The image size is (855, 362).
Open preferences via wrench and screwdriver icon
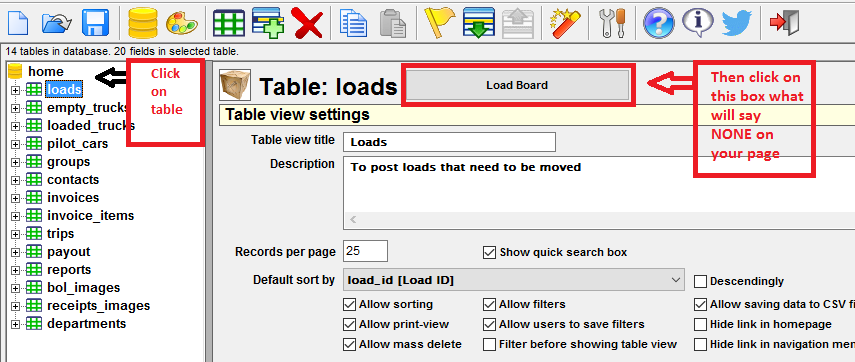pos(611,23)
